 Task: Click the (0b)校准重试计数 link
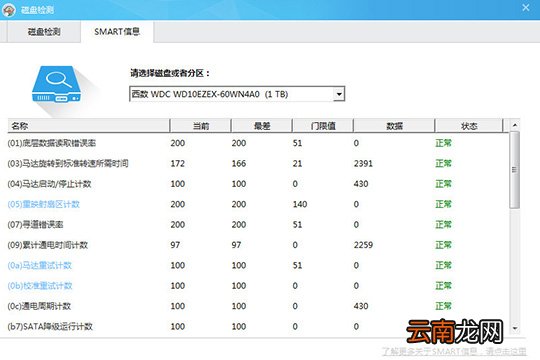coord(40,286)
